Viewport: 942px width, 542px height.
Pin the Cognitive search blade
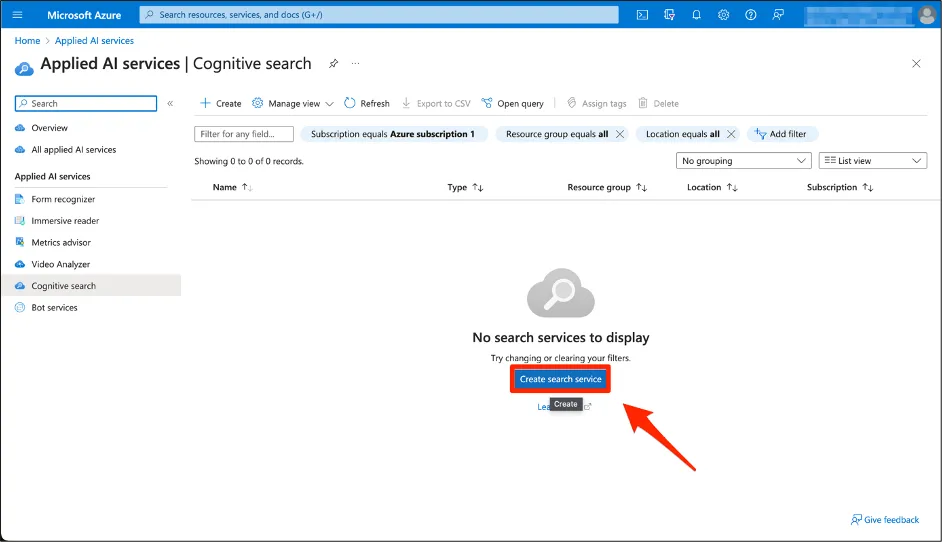pyautogui.click(x=333, y=63)
